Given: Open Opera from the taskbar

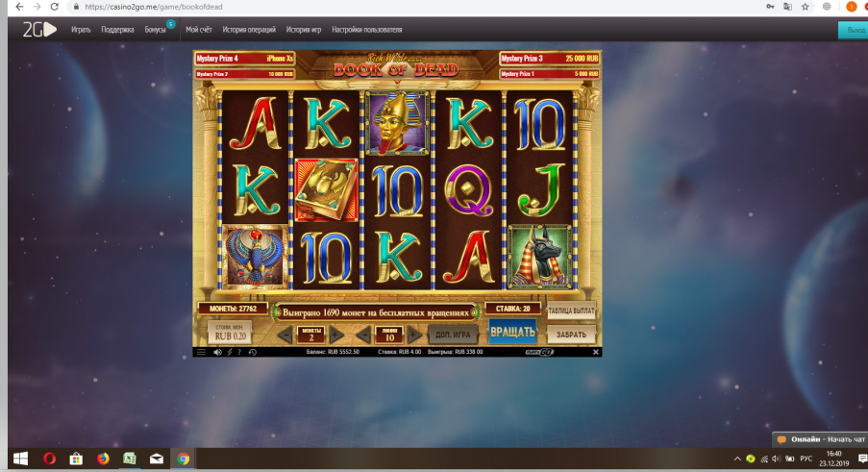Looking at the screenshot, I should 49,459.
